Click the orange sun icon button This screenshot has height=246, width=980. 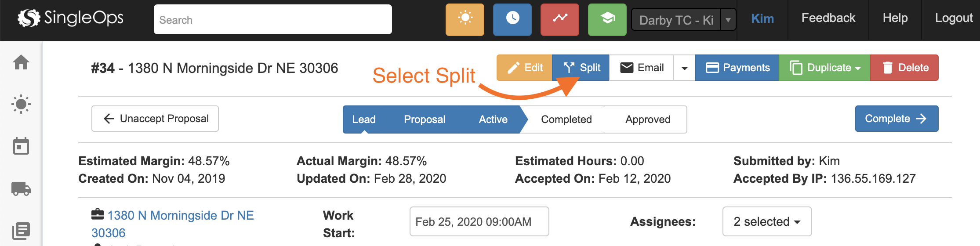pyautogui.click(x=465, y=19)
